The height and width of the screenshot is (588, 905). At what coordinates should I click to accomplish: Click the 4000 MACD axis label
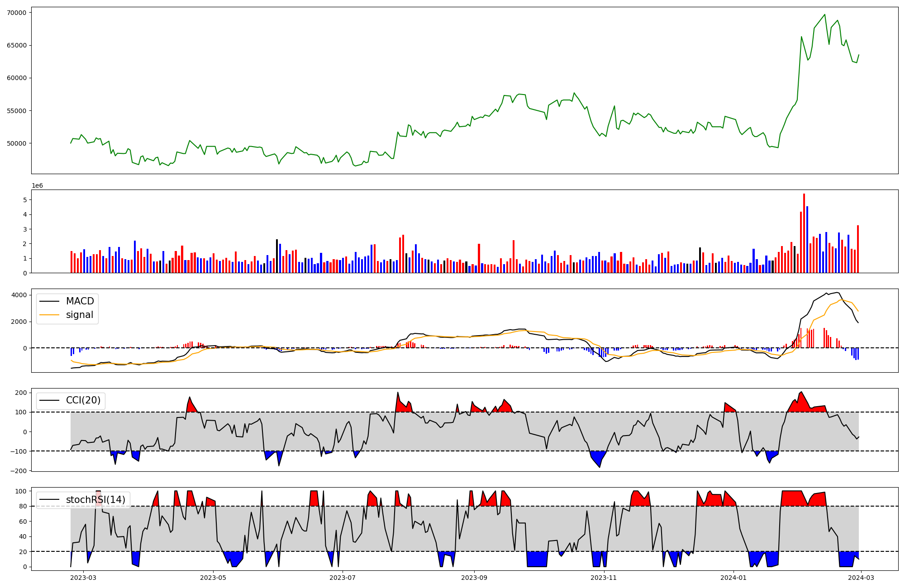coord(19,295)
